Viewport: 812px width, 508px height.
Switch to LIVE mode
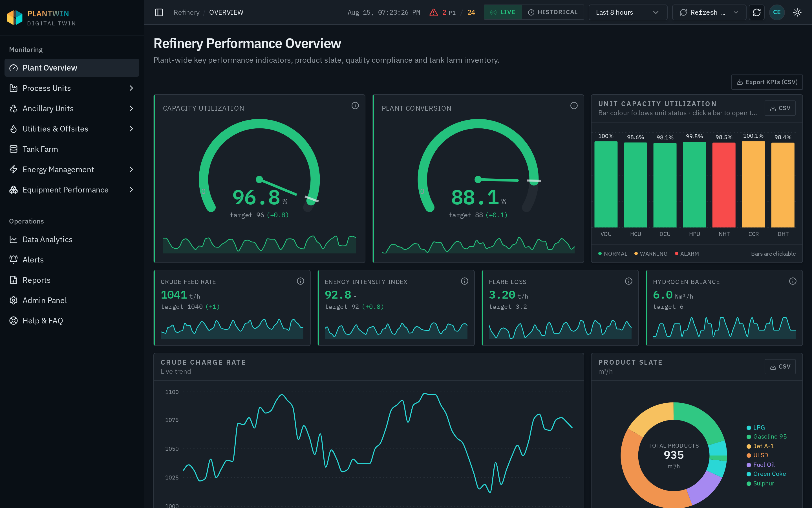(503, 12)
